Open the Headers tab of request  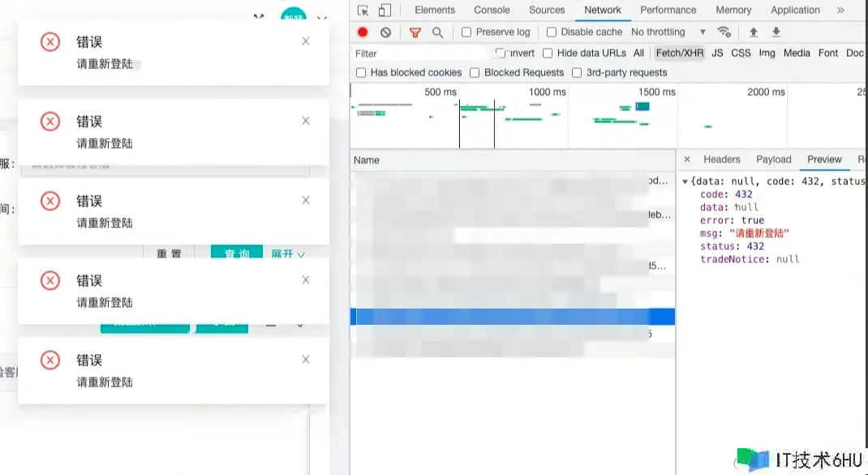(x=721, y=160)
